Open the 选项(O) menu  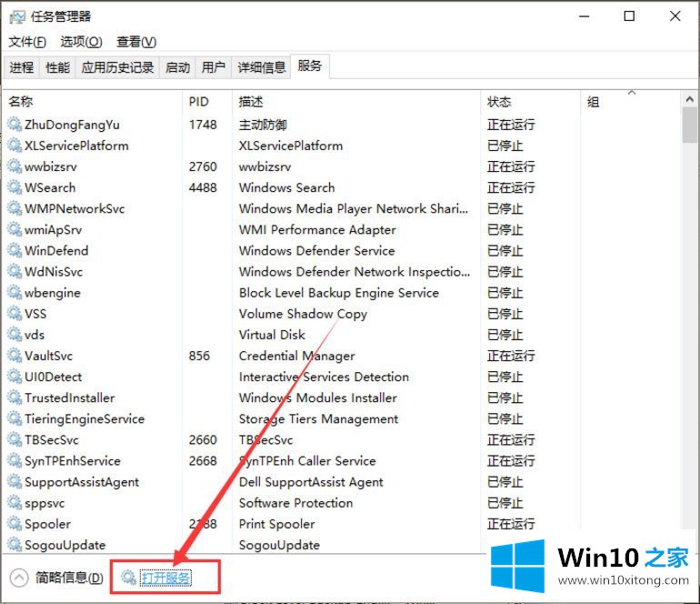pyautogui.click(x=81, y=42)
